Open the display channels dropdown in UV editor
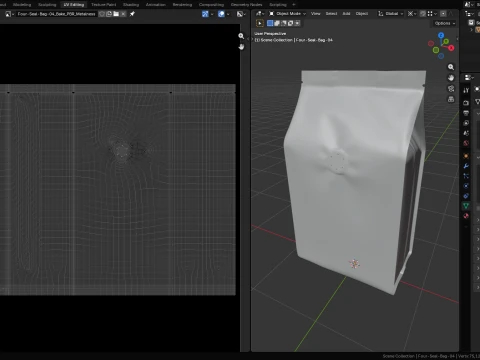This screenshot has height=360, width=480. coord(241,14)
